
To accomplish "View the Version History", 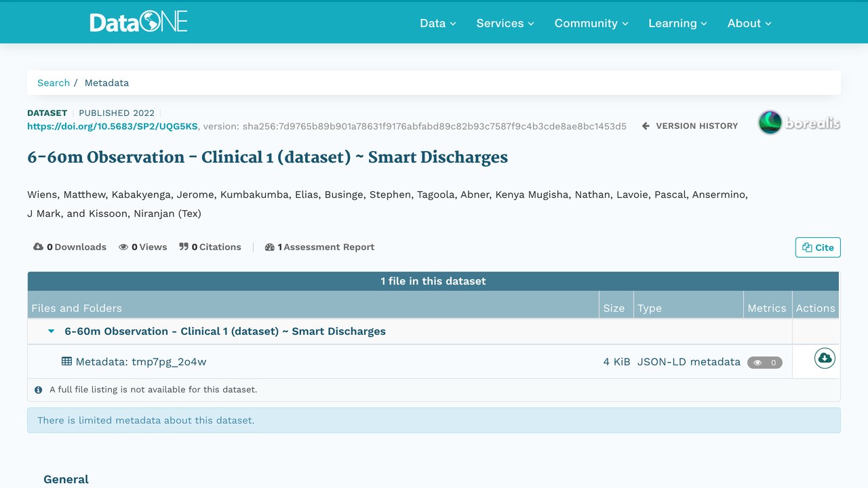I will pos(690,126).
